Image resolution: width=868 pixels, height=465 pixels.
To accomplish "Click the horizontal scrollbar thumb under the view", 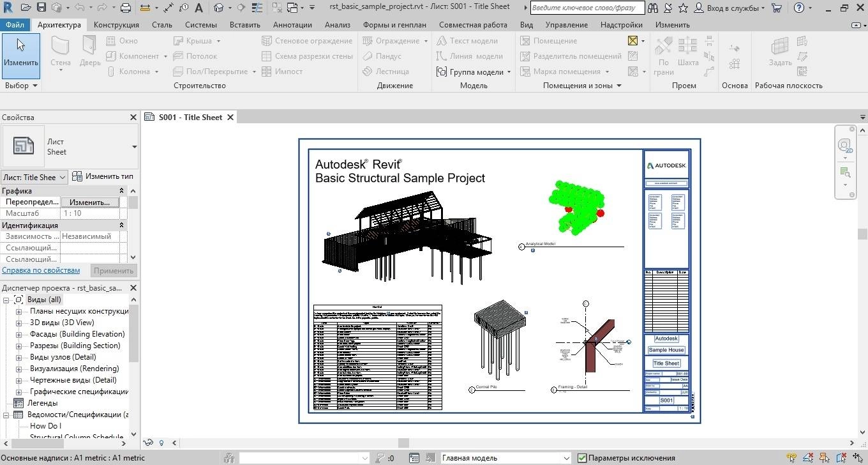I will (x=403, y=443).
